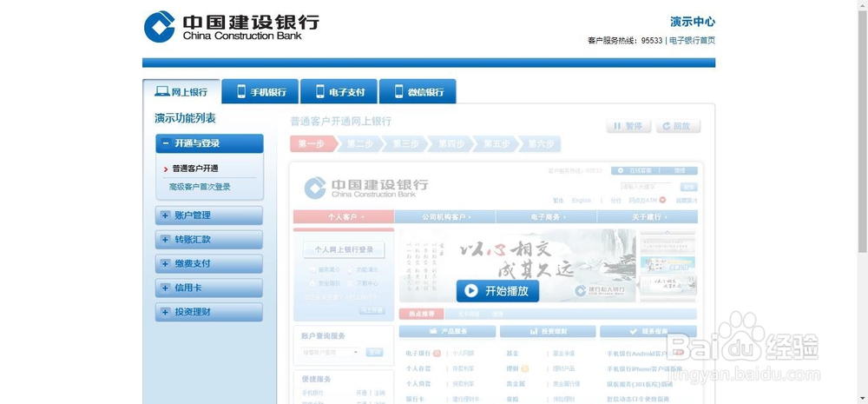This screenshot has height=404, width=868.
Task: Open the 高级客户首次登录 demo
Action: pos(200,188)
